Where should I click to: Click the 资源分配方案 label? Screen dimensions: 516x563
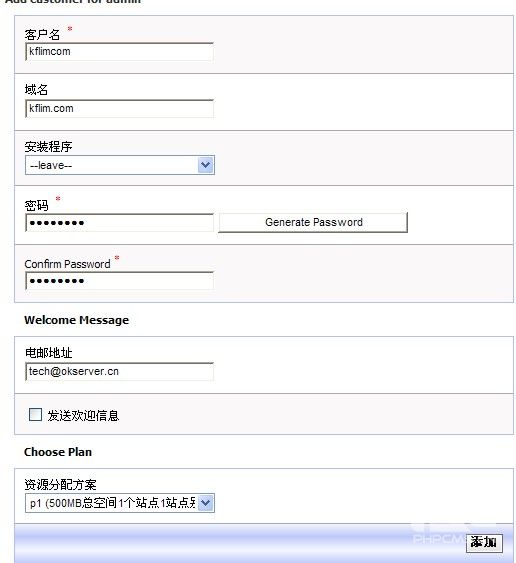point(60,485)
